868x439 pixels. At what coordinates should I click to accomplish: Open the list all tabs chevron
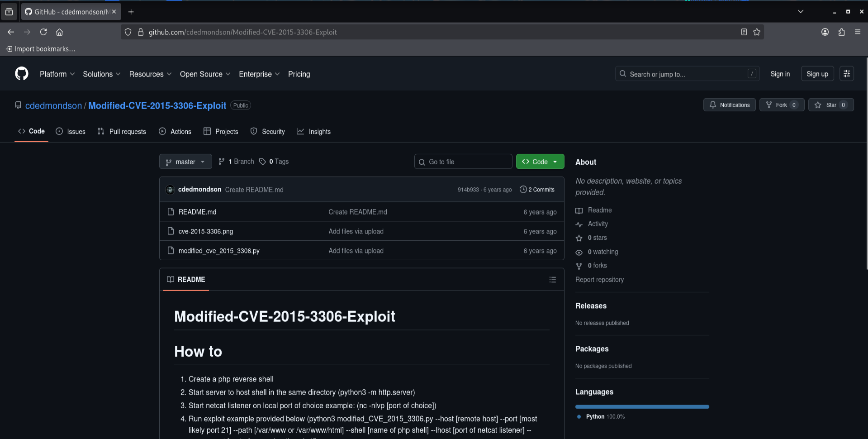801,12
